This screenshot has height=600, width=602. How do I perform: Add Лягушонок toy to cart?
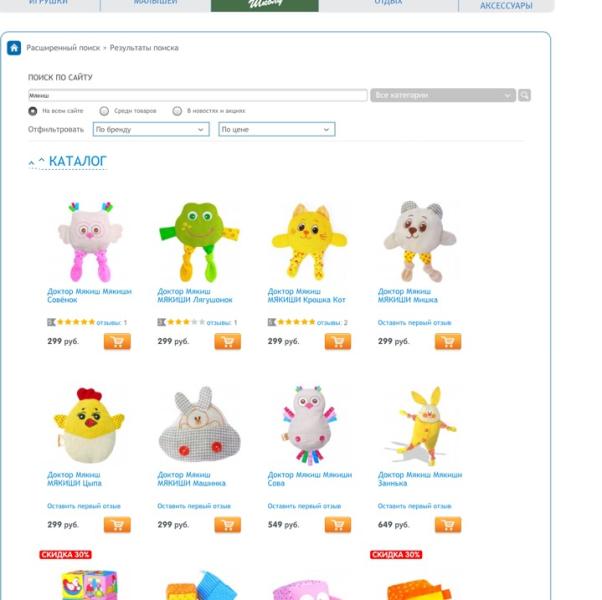point(227,341)
